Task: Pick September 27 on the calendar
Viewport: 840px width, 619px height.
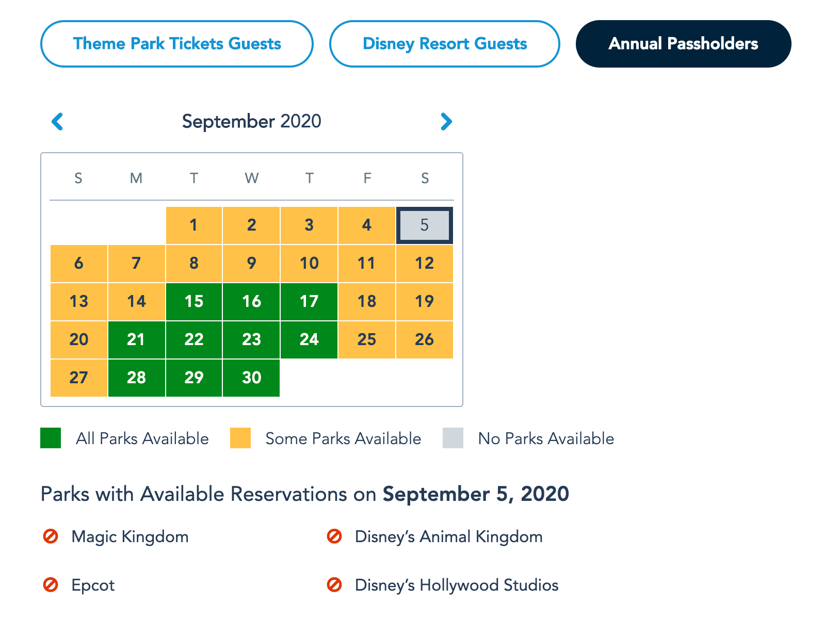Action: point(78,378)
